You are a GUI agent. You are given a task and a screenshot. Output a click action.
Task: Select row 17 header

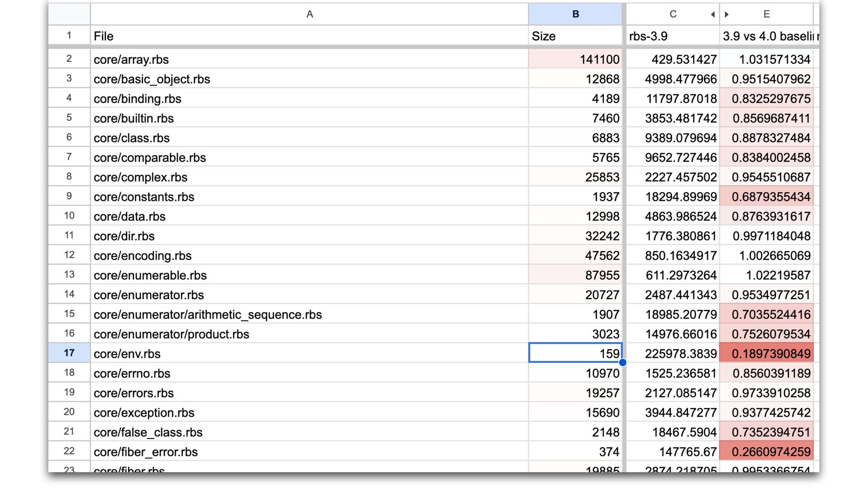(x=69, y=353)
